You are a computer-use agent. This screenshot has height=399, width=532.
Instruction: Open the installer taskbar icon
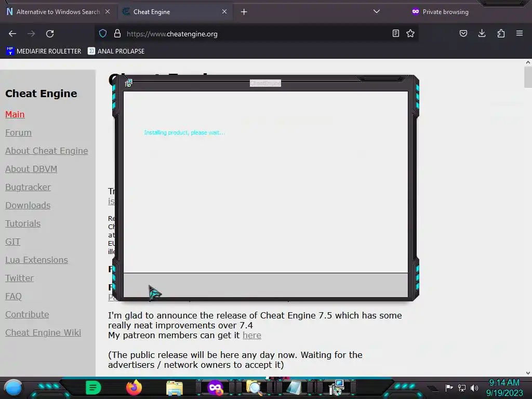pyautogui.click(x=337, y=388)
